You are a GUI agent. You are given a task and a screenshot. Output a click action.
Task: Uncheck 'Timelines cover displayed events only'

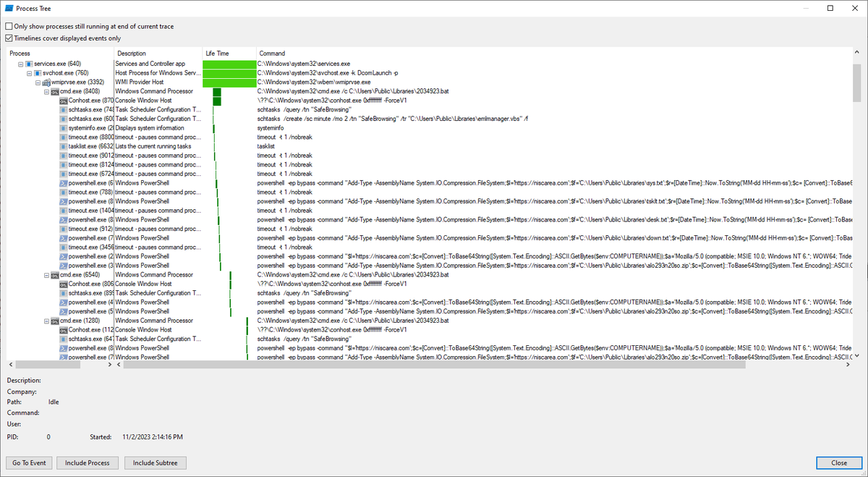[x=9, y=38]
